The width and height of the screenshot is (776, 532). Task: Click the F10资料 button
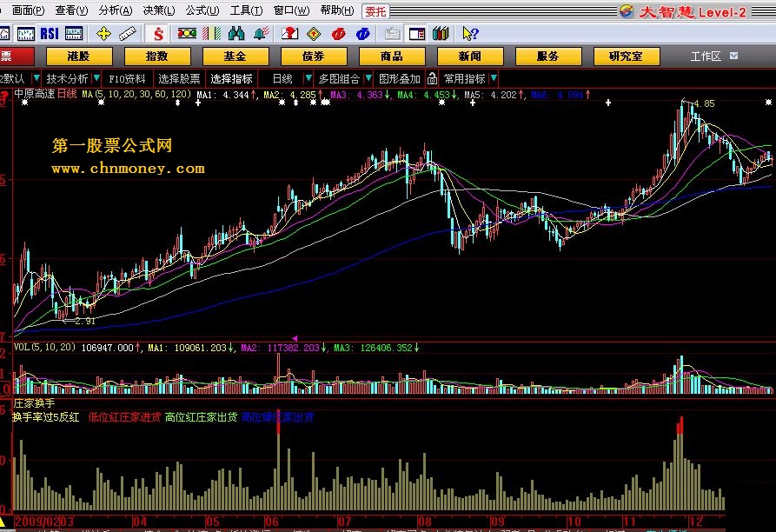(127, 79)
